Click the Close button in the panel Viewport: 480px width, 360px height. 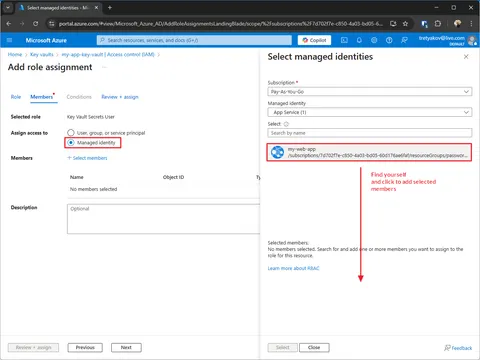(314, 348)
